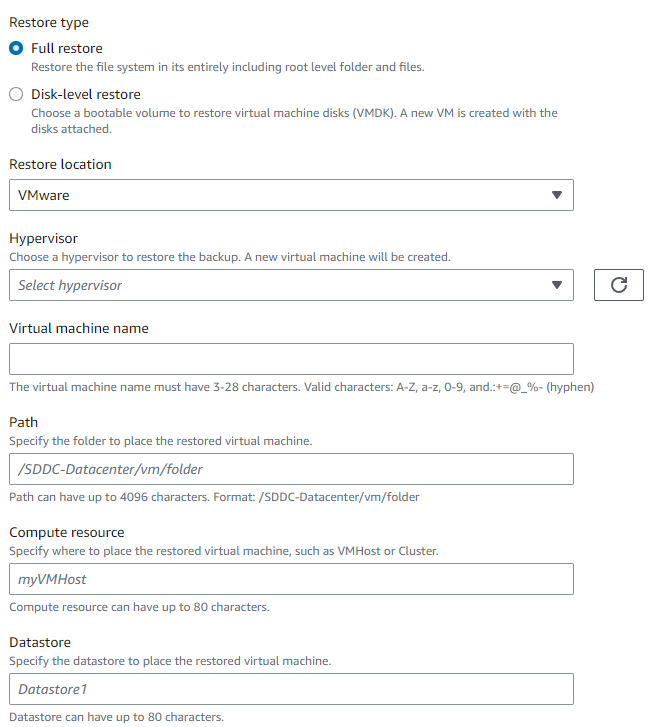Image resolution: width=651 pixels, height=727 pixels.
Task: Click the Datastore field label
Action: coord(40,643)
